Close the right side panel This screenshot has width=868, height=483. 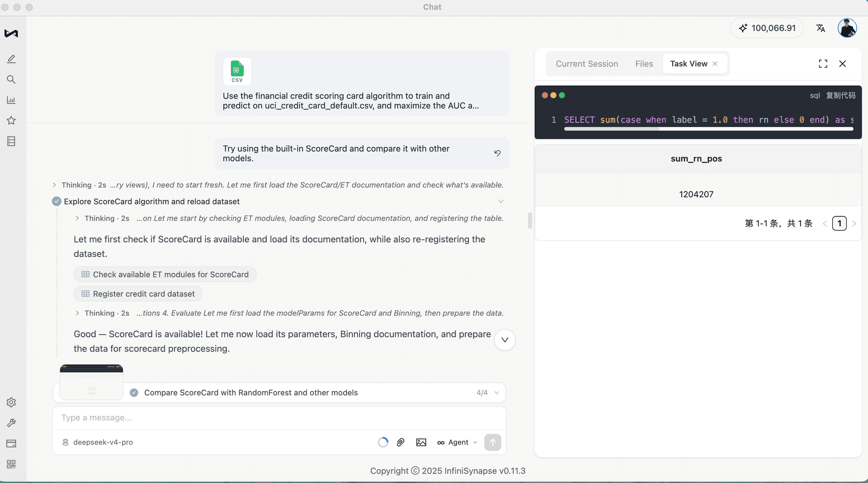coord(842,64)
